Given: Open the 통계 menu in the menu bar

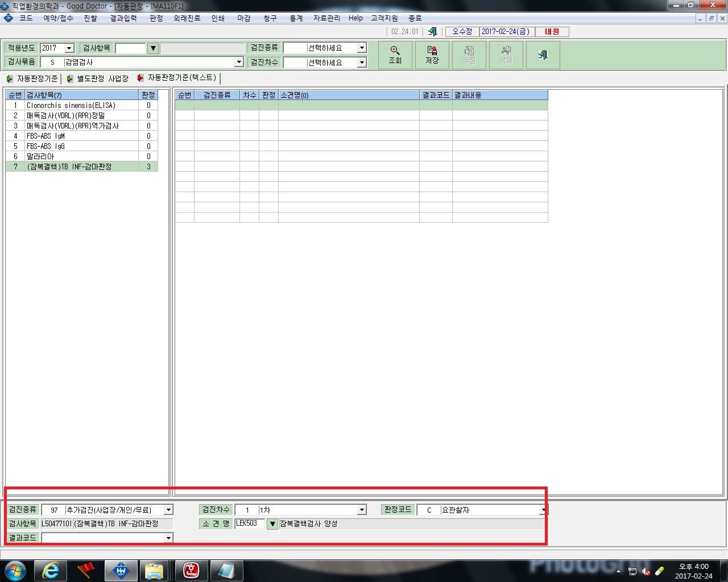Looking at the screenshot, I should (296, 18).
